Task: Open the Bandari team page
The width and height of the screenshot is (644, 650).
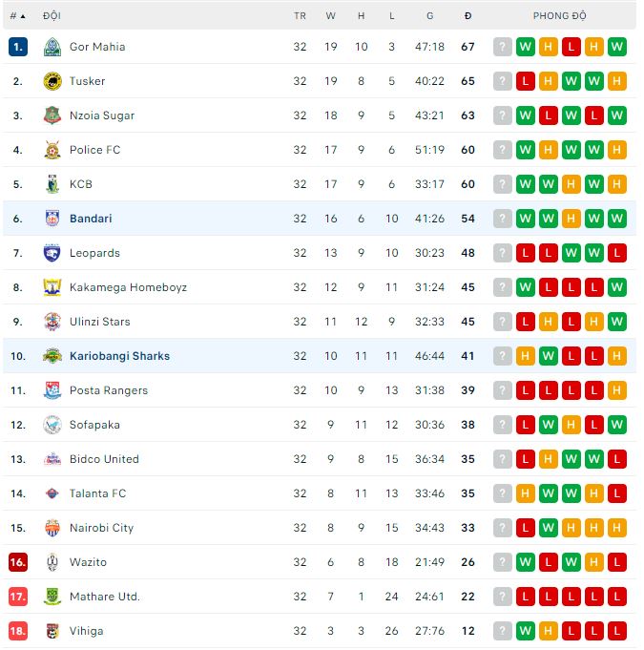Action: click(x=91, y=219)
